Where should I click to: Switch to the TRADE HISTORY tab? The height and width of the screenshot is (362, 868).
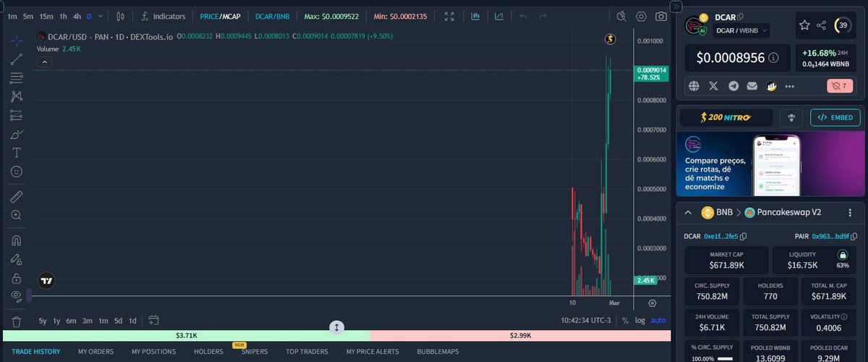point(36,352)
